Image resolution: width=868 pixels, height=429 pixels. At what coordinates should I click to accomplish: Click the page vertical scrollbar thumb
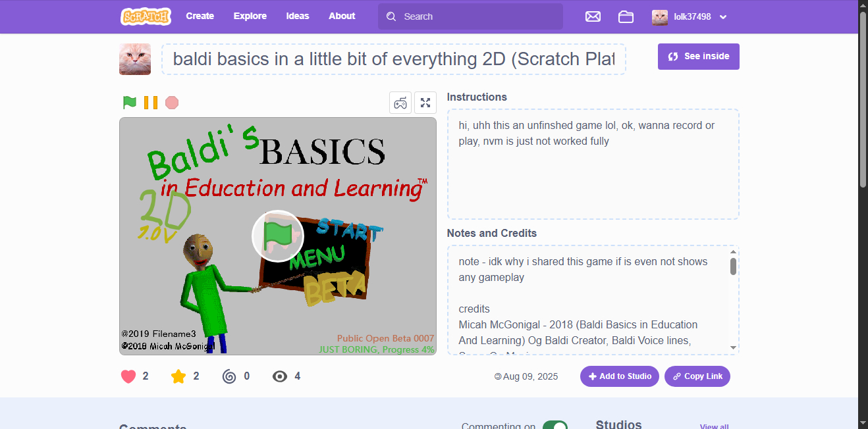(863, 99)
